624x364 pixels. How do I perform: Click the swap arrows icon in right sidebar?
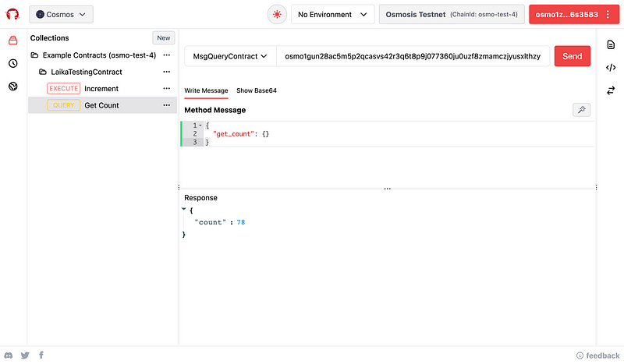pos(611,90)
